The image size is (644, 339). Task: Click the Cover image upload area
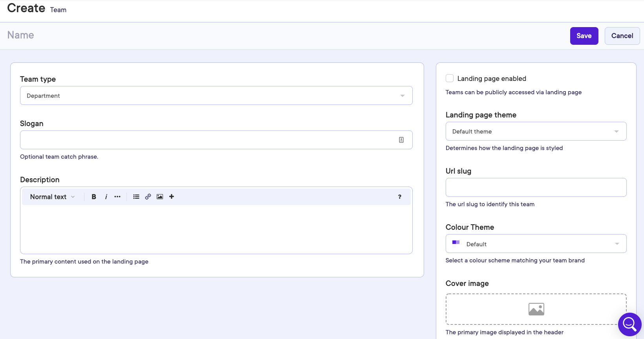536,309
